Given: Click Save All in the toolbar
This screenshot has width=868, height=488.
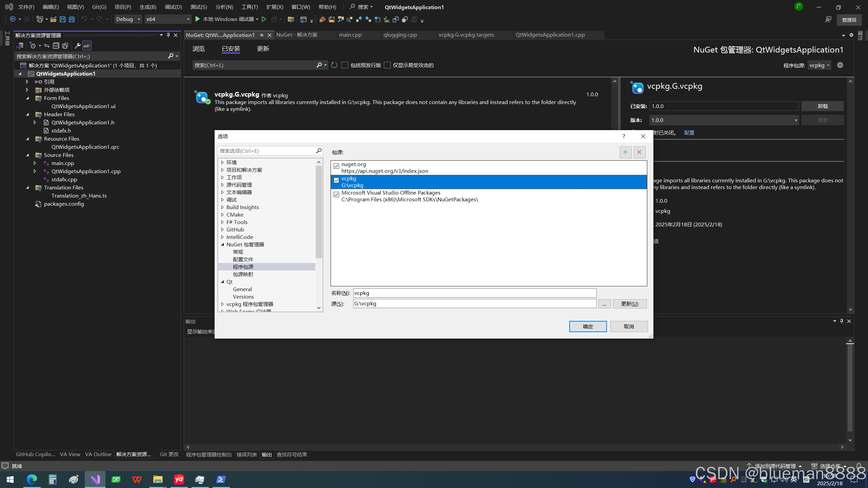Looking at the screenshot, I should 72,19.
